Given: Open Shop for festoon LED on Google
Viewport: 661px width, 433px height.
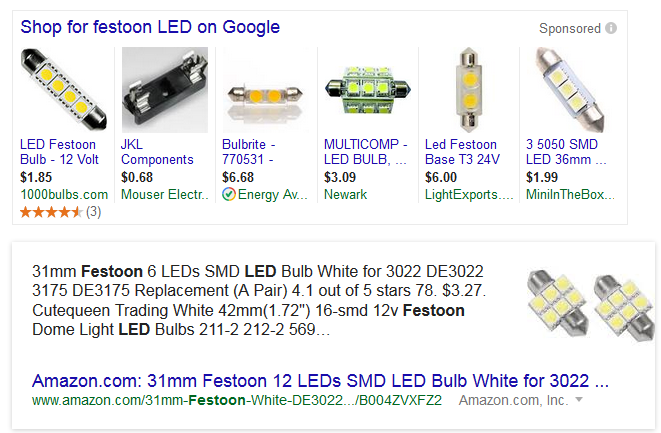Looking at the screenshot, I should [150, 27].
